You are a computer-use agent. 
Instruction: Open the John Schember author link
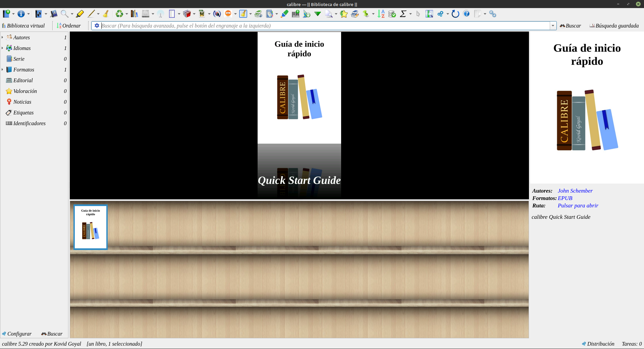click(x=575, y=191)
